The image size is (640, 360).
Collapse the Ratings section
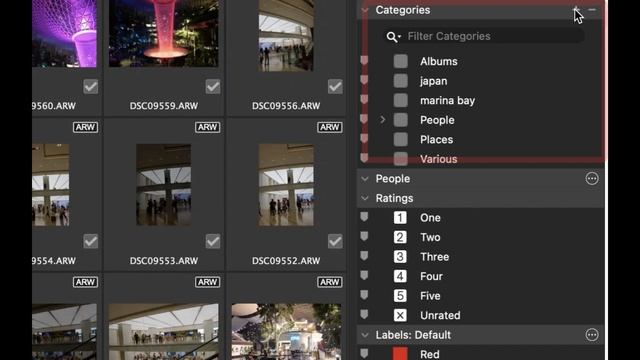(x=365, y=198)
